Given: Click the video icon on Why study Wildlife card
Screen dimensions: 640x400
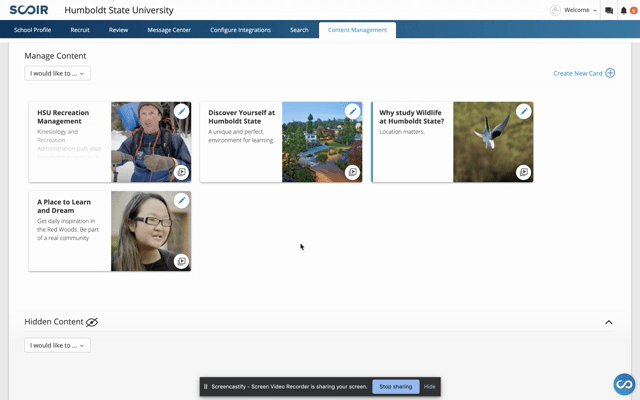Looking at the screenshot, I should 523,172.
